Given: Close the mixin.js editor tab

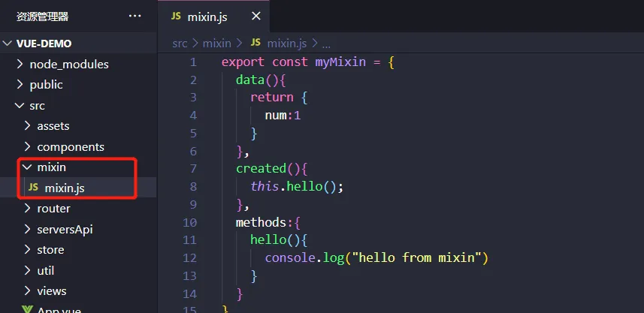Looking at the screenshot, I should coord(256,17).
